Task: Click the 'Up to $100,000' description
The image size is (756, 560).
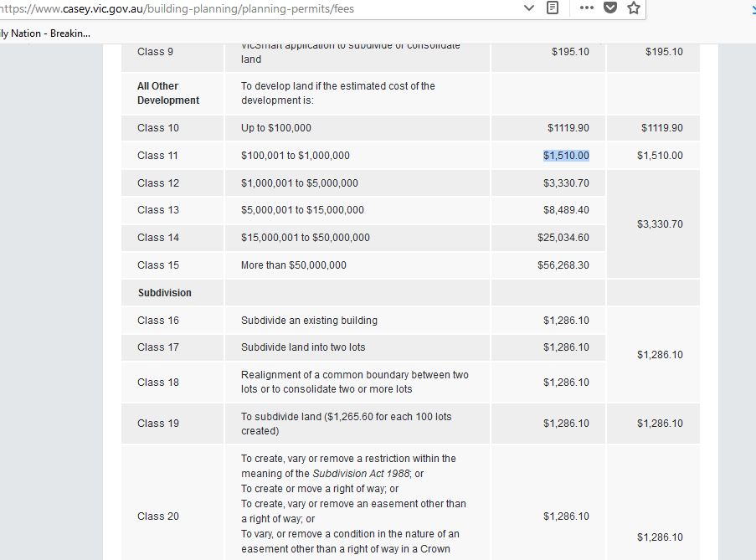Action: [275, 128]
